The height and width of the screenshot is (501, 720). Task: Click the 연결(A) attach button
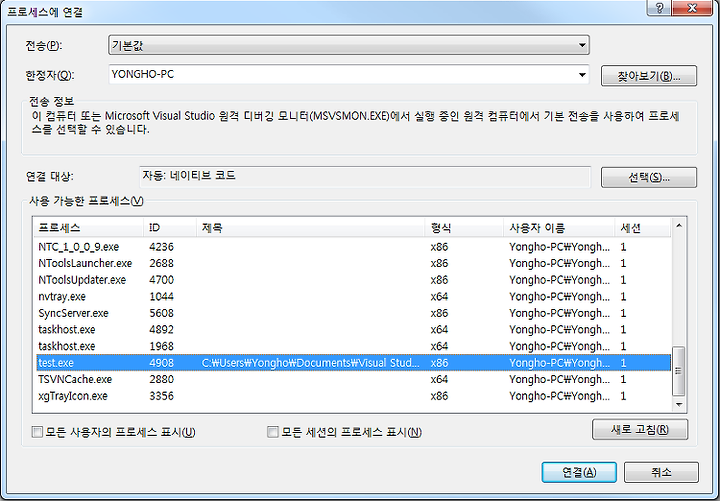[x=579, y=472]
